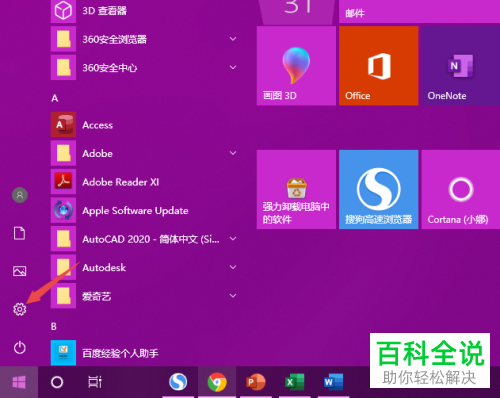Screen dimensions: 500x398
Task: Open the user account icon
Action: pos(20,195)
